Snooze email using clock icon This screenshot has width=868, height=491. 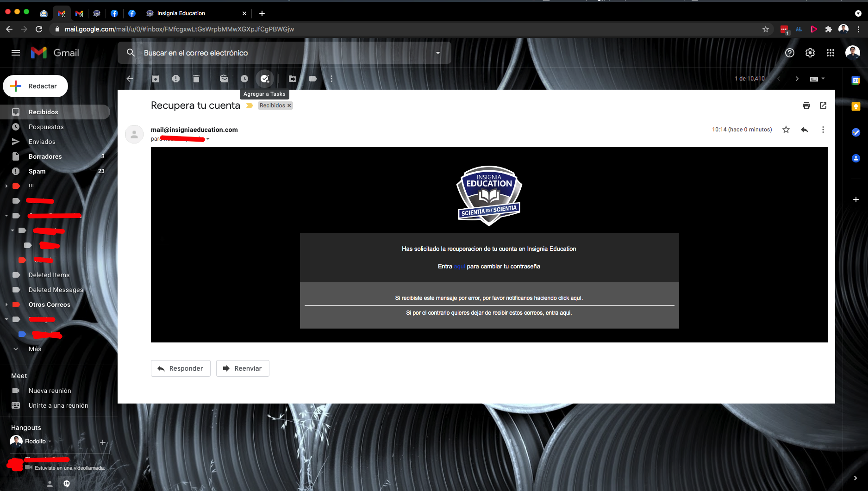click(244, 79)
